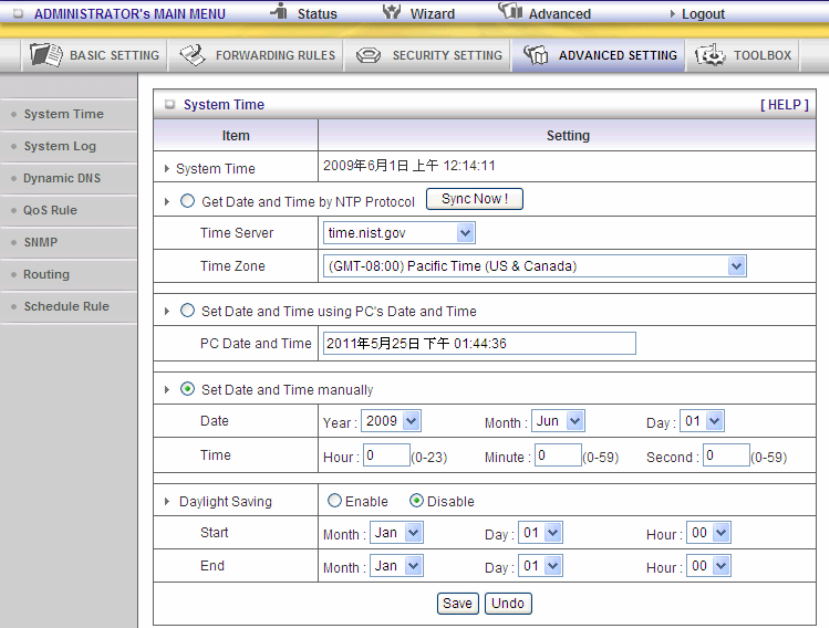The image size is (829, 628).
Task: Click the Hour input field
Action: coord(385,456)
